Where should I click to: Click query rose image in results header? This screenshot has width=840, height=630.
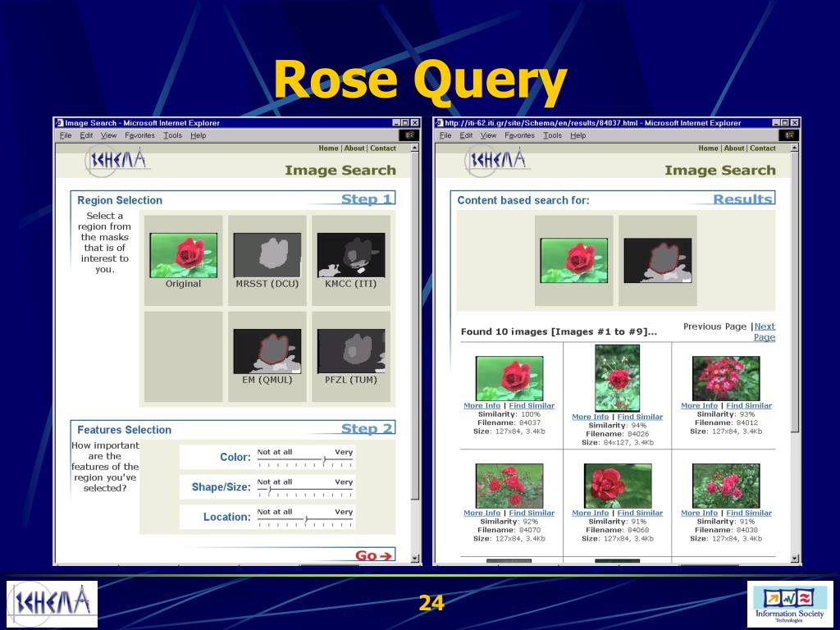click(573, 260)
